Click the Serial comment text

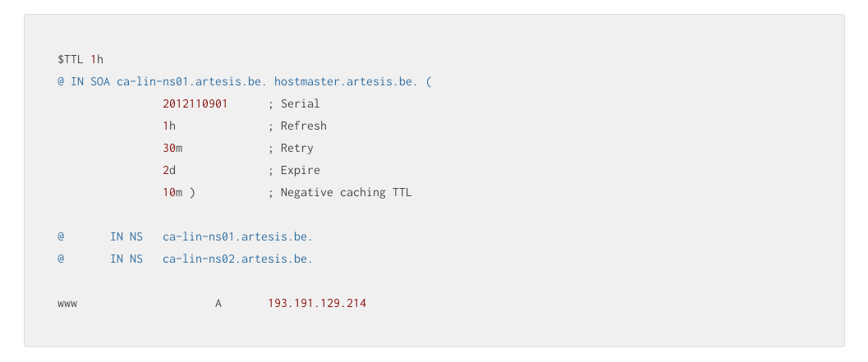(x=294, y=103)
